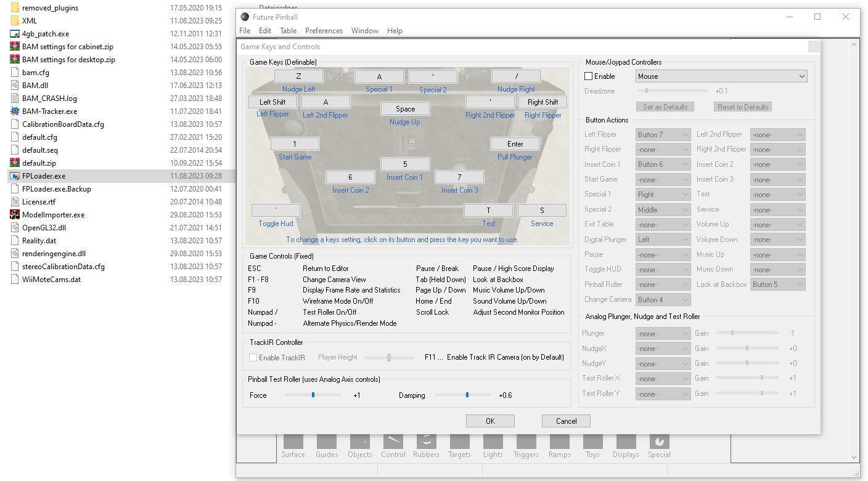The height and width of the screenshot is (481, 868).
Task: Expand the Test Roller Y axis dropdown
Action: click(663, 394)
